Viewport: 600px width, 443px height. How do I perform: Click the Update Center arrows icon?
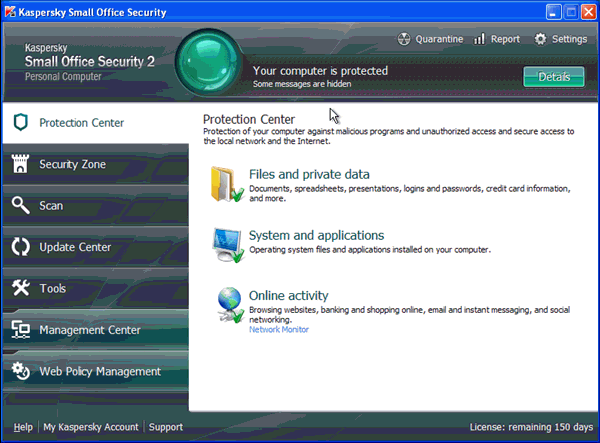[20, 247]
